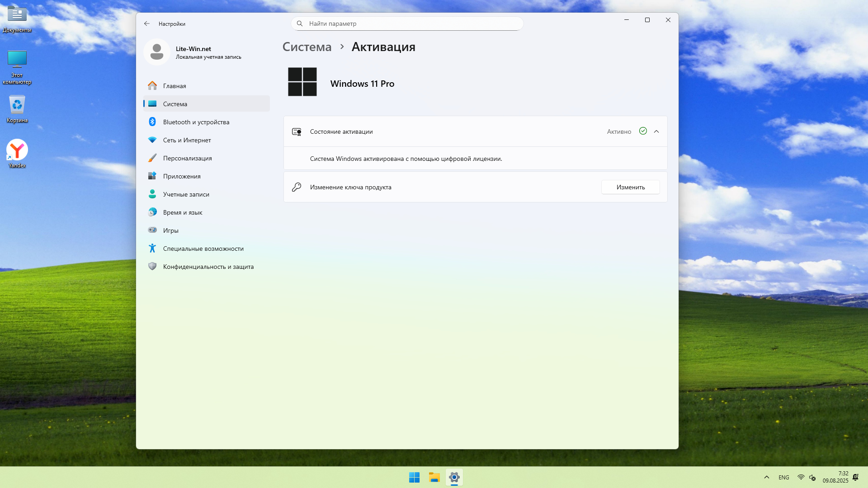Show hidden tray icons chevron
868x488 pixels.
point(767,477)
